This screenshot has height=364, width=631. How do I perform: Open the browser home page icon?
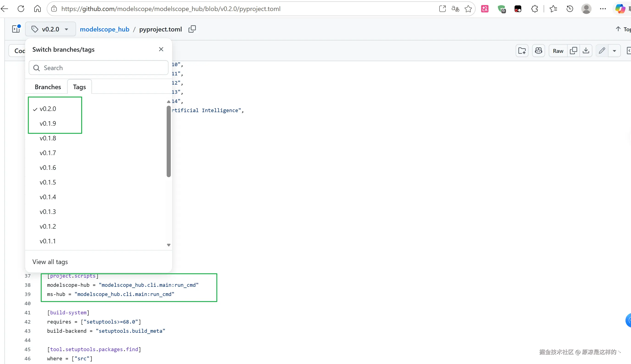(x=37, y=9)
